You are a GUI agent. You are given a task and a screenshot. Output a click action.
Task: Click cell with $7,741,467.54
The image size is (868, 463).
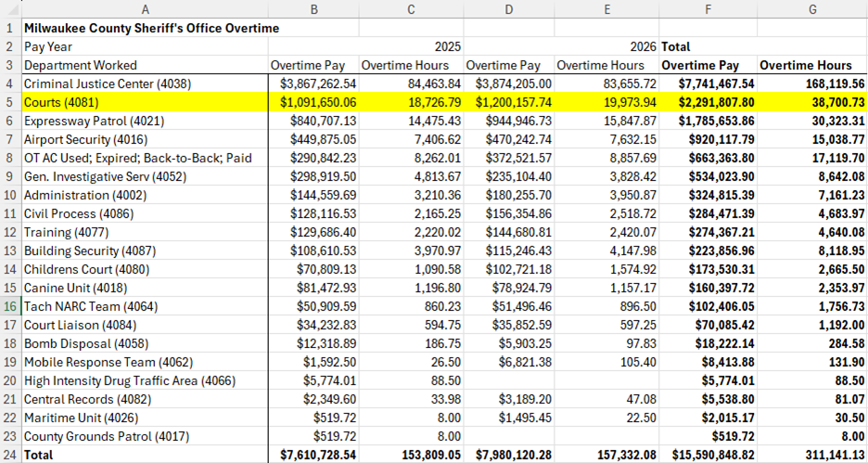[708, 84]
